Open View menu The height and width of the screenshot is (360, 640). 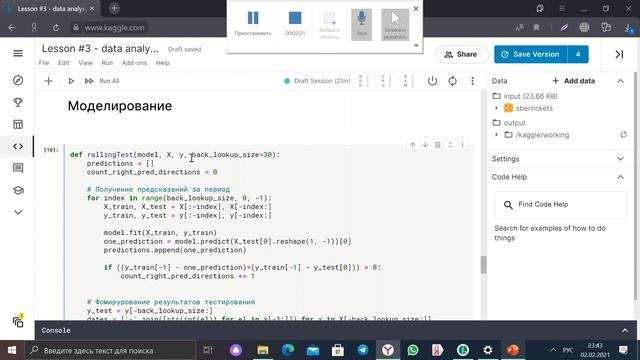point(85,63)
